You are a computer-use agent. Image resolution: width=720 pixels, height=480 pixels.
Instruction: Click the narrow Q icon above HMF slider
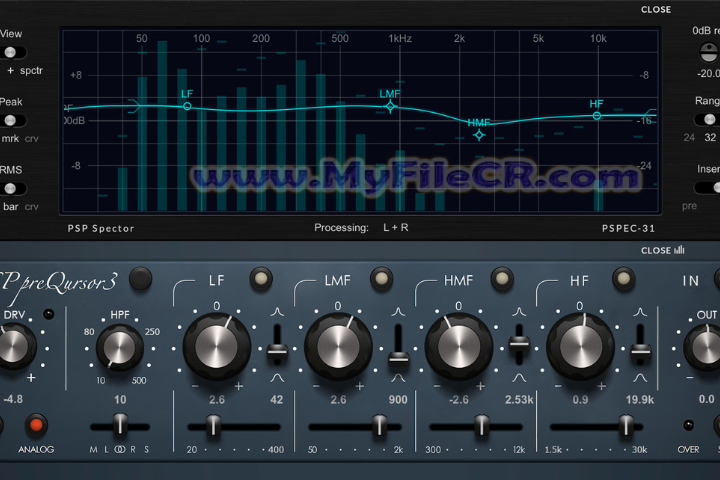pyautogui.click(x=519, y=312)
